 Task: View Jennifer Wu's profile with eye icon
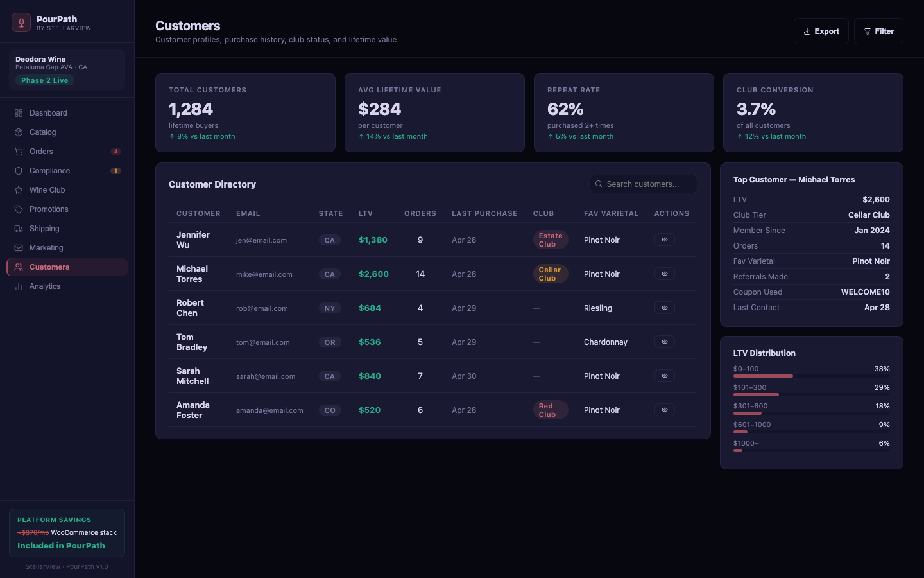[x=664, y=240]
